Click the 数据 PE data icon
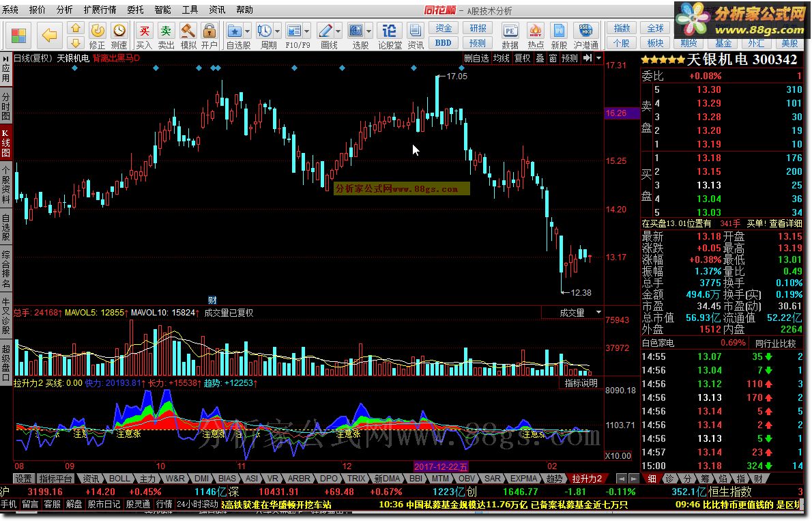This screenshot has height=521, width=812. [x=510, y=31]
